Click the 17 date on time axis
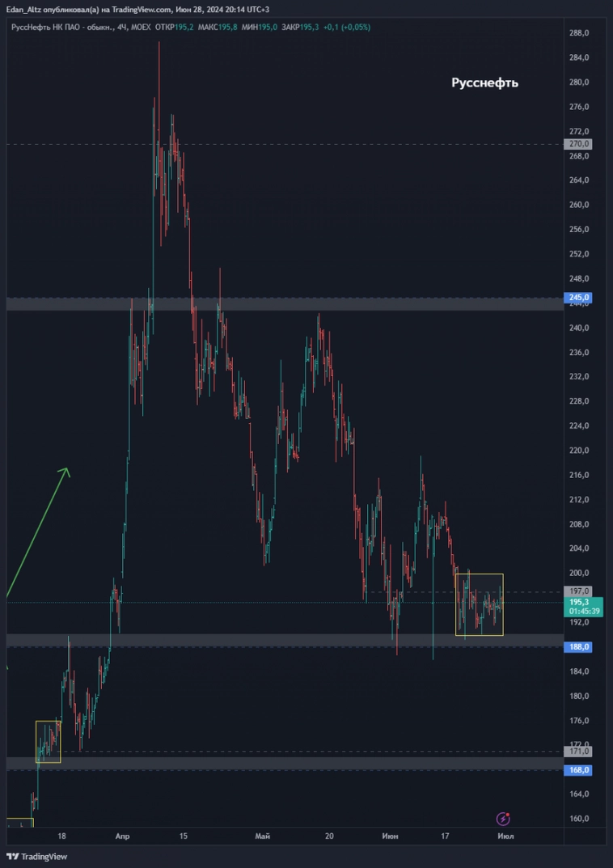The width and height of the screenshot is (613, 868). coord(445,836)
